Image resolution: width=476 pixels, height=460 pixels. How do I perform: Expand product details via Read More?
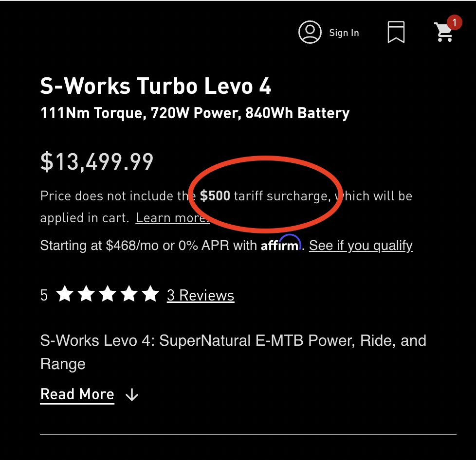tap(77, 394)
